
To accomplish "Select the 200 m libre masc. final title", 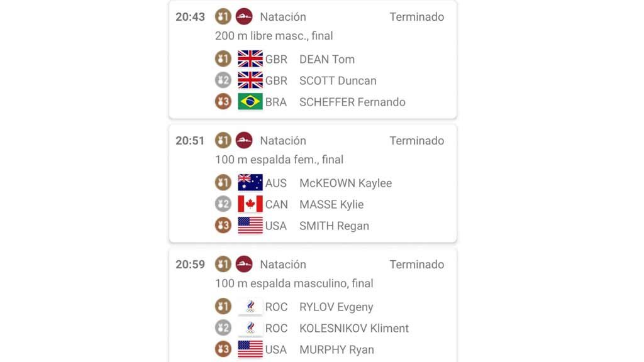I will coord(274,36).
